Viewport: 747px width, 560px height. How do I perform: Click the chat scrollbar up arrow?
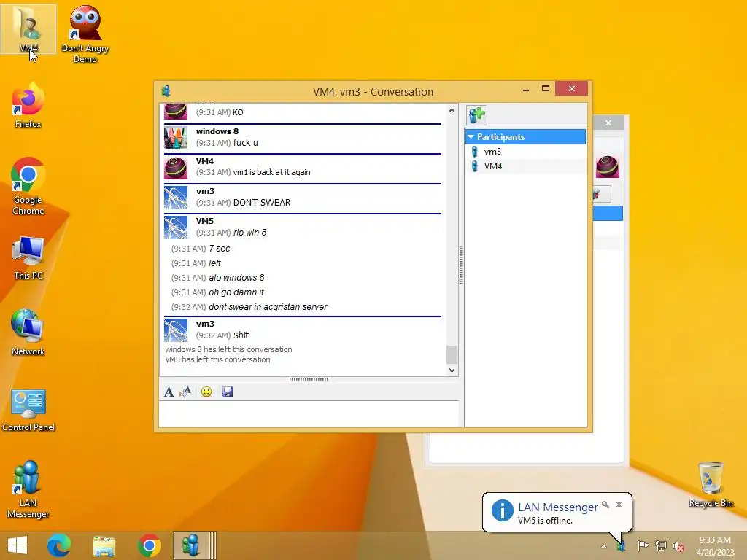452,111
